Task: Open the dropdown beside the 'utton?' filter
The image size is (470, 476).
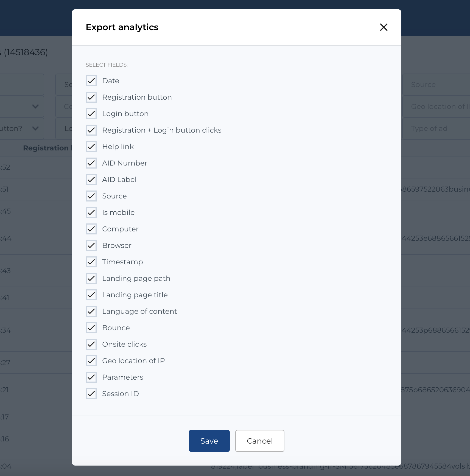Action: [35, 128]
